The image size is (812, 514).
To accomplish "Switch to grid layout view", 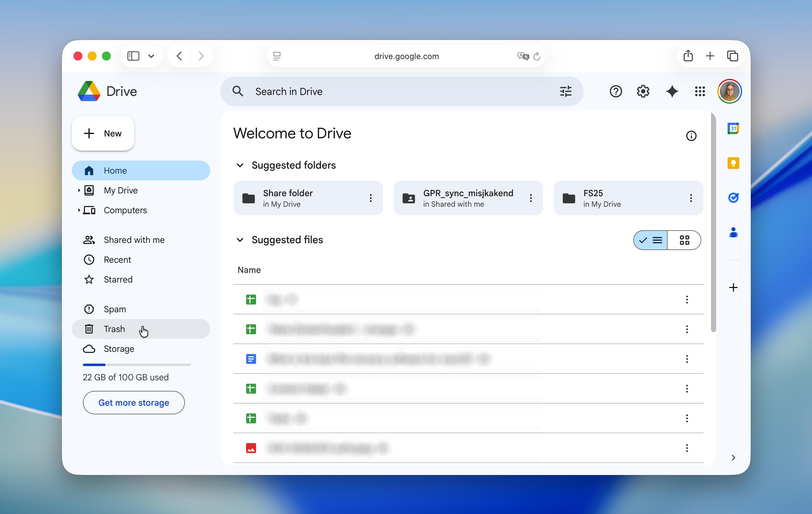I will pos(684,240).
